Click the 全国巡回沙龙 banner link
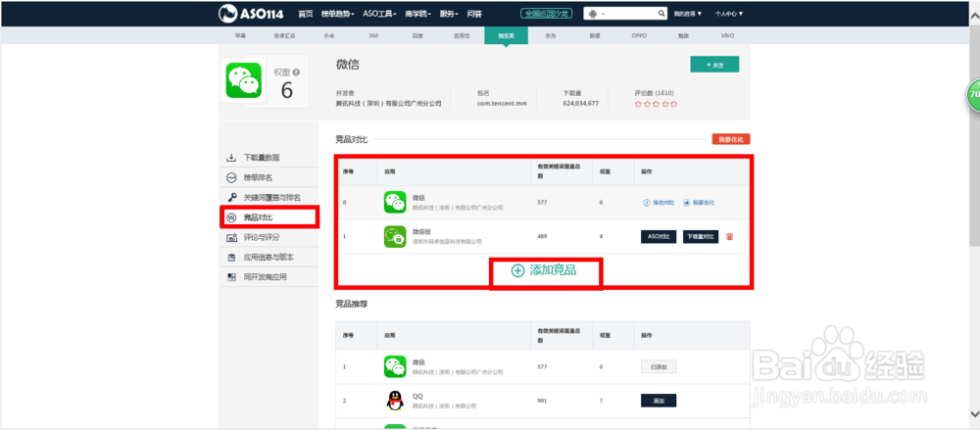Image resolution: width=980 pixels, height=430 pixels. [546, 13]
